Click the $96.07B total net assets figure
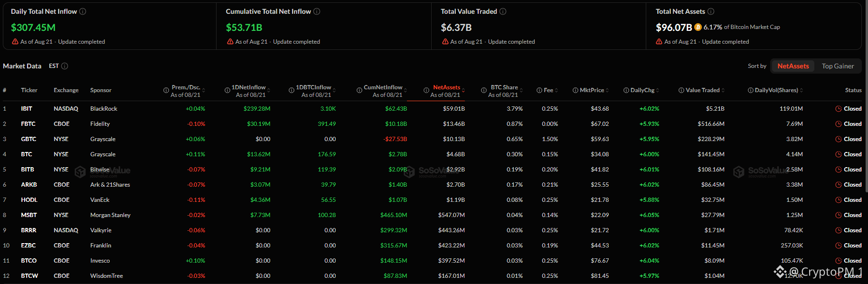The width and height of the screenshot is (868, 284). (674, 28)
